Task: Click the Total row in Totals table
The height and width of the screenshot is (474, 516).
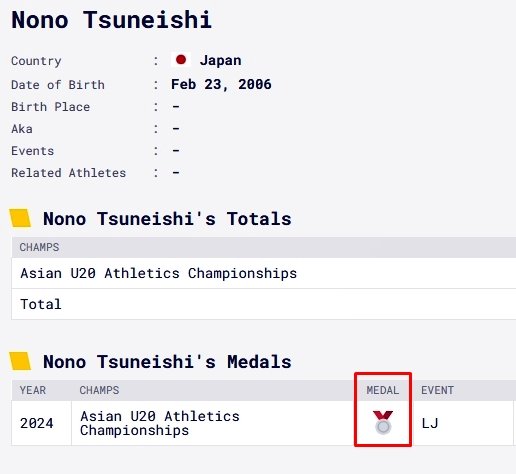Action: point(264,304)
